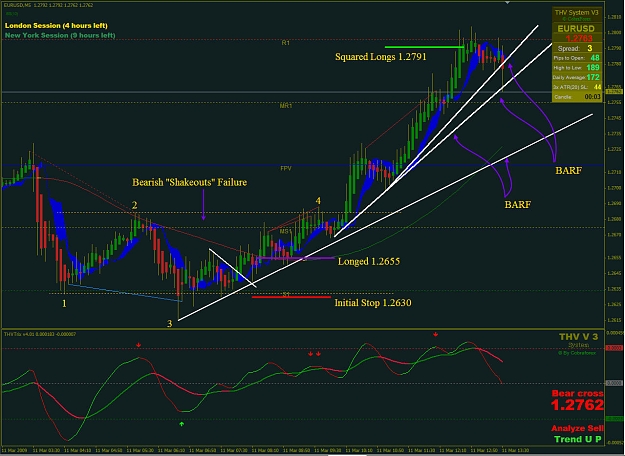Click the 1.2700 price axis label

click(613, 188)
